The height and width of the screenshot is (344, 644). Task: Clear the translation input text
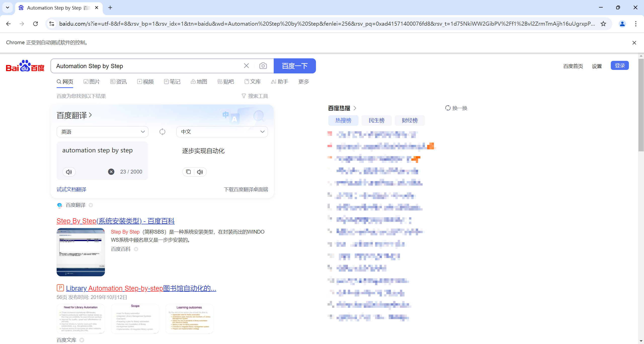[x=111, y=172]
